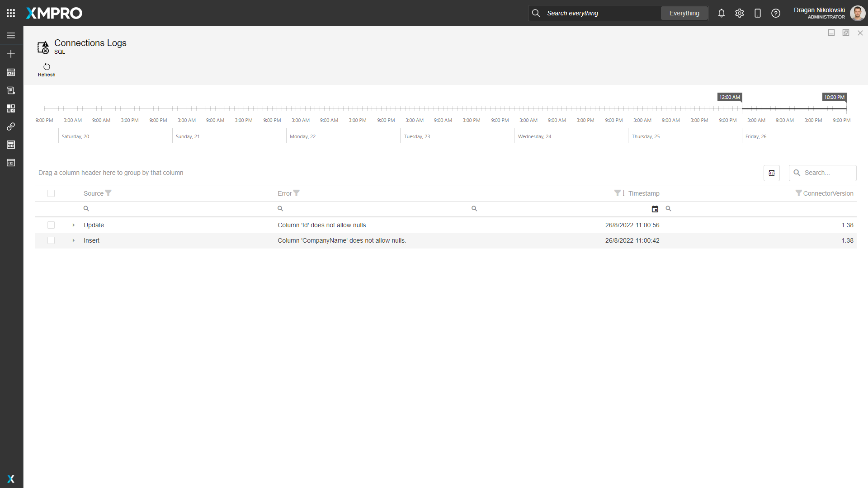Open the mobile app view icon
The height and width of the screenshot is (488, 868).
(x=758, y=13)
